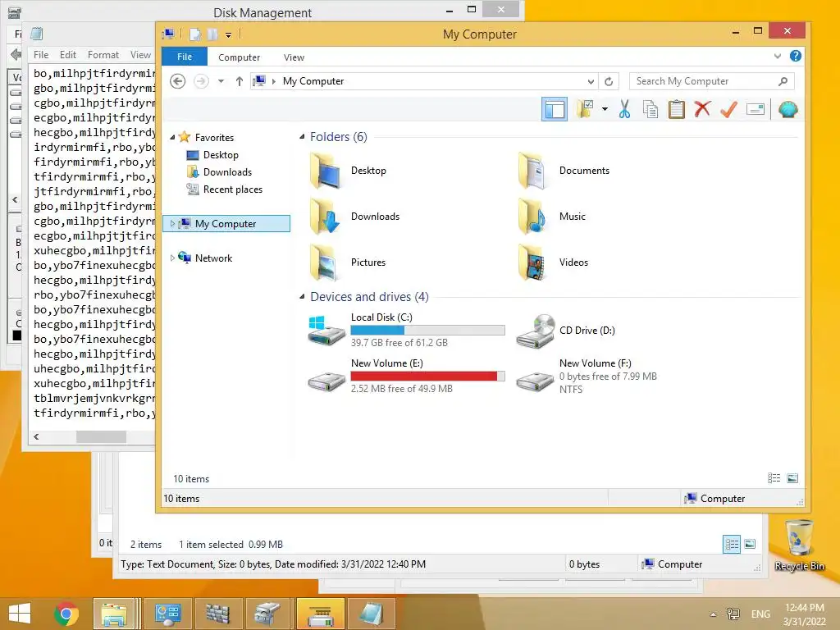The height and width of the screenshot is (630, 840).
Task: Open Notepad File menu
Action: coord(41,55)
